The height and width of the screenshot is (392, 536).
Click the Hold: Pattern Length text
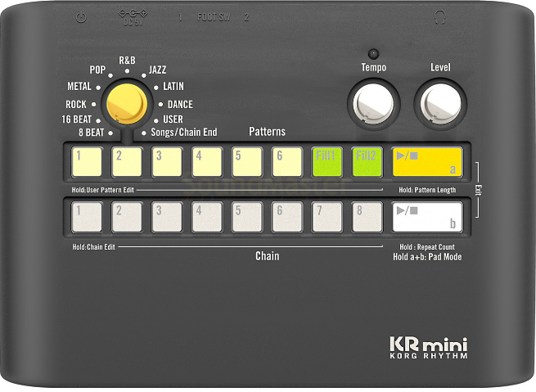click(x=427, y=190)
